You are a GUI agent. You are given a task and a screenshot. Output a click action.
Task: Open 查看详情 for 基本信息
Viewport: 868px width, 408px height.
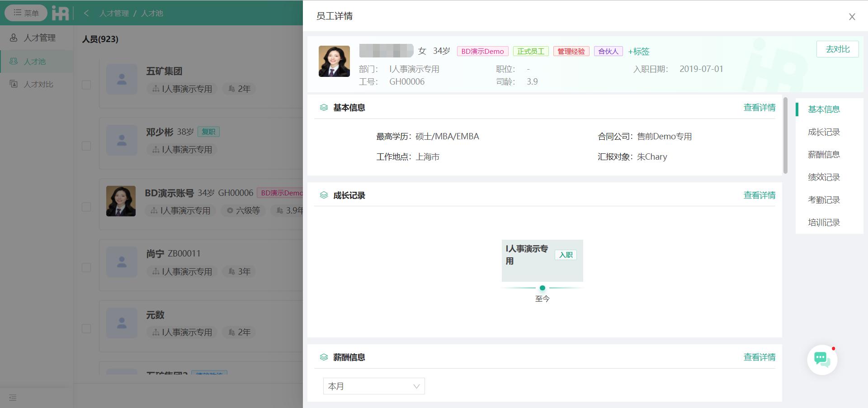(759, 108)
